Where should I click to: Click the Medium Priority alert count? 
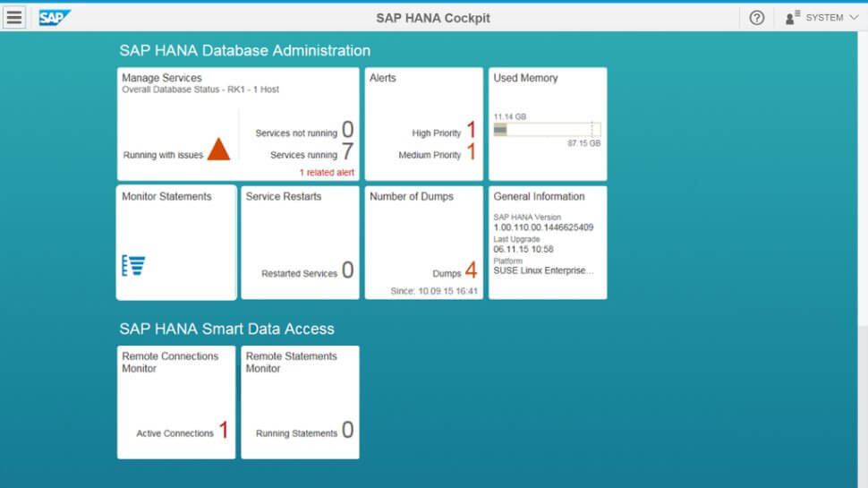[x=471, y=152]
